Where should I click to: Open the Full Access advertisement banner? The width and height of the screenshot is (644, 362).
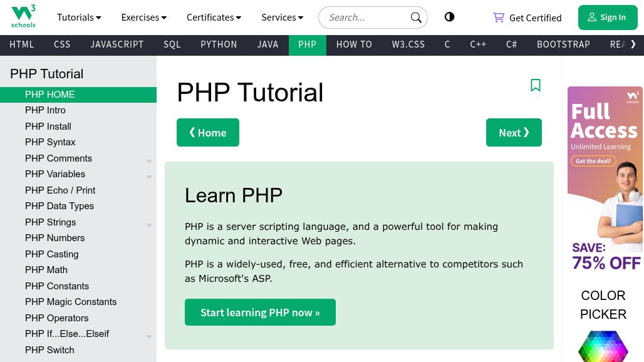(x=605, y=179)
